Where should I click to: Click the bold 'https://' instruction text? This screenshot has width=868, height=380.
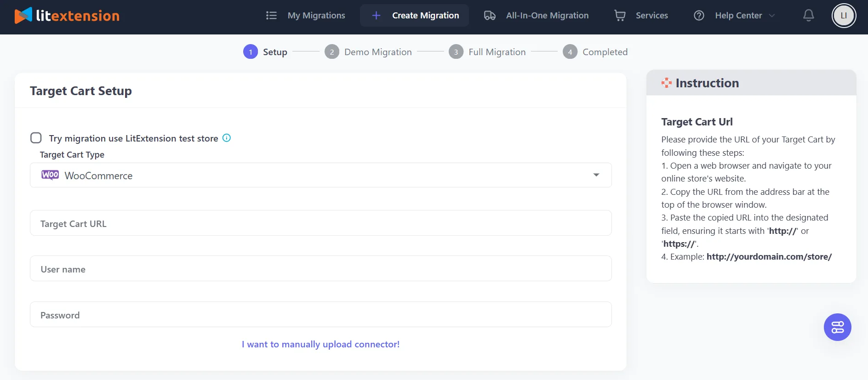tap(679, 244)
